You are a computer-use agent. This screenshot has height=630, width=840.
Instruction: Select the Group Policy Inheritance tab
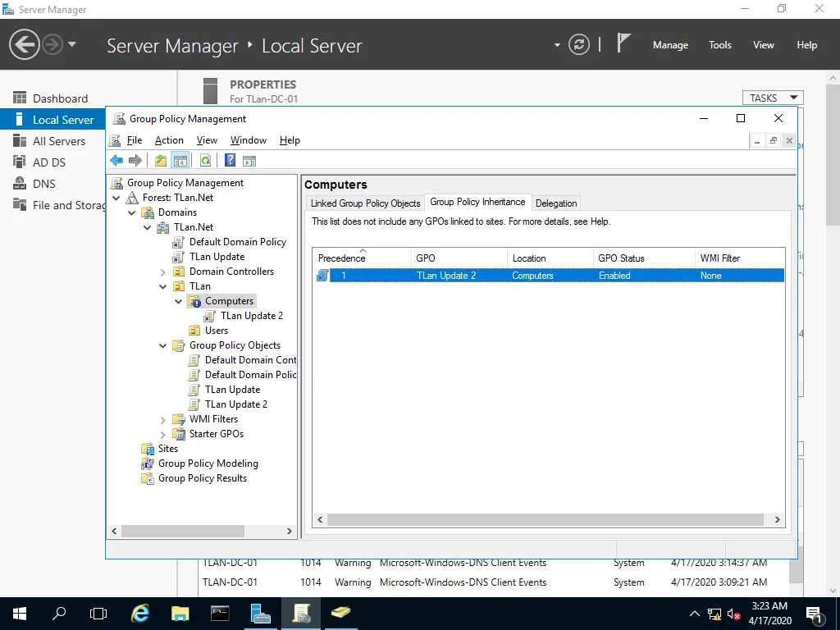(478, 202)
